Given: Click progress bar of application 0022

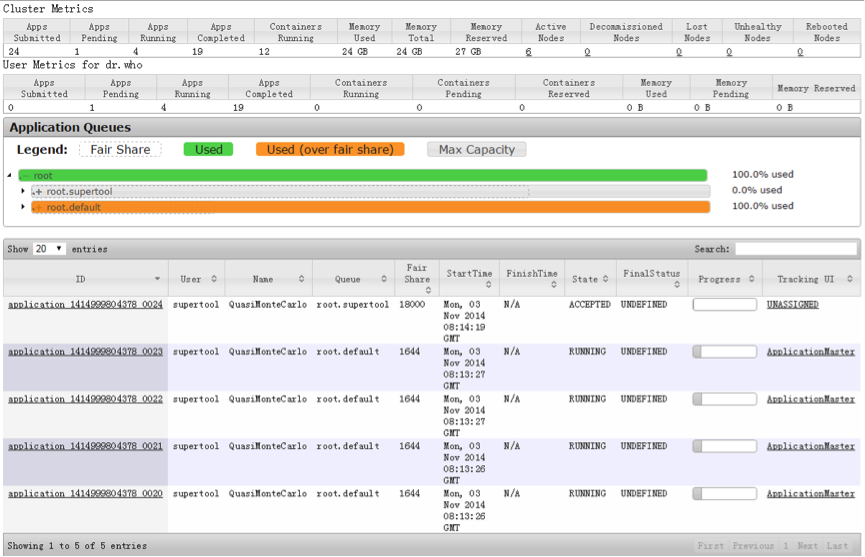Looking at the screenshot, I should click(725, 399).
